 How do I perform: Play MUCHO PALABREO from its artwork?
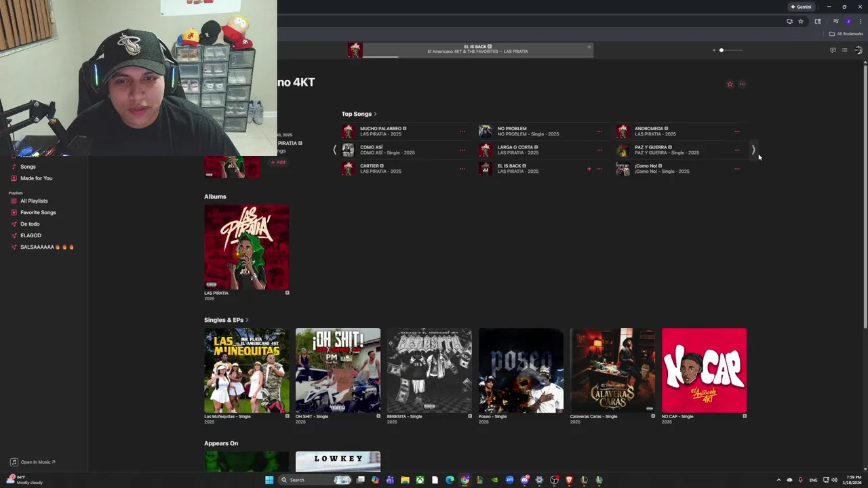click(348, 131)
